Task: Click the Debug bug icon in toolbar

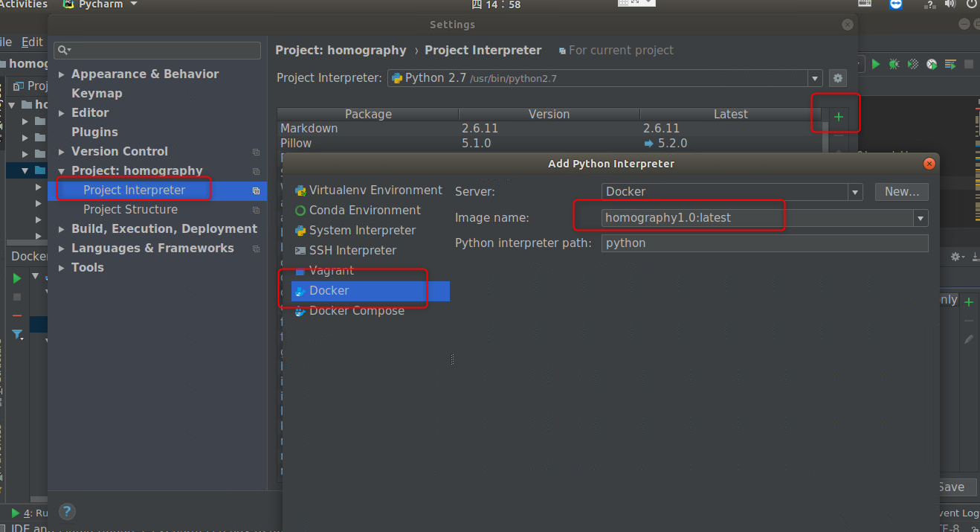Action: click(894, 65)
